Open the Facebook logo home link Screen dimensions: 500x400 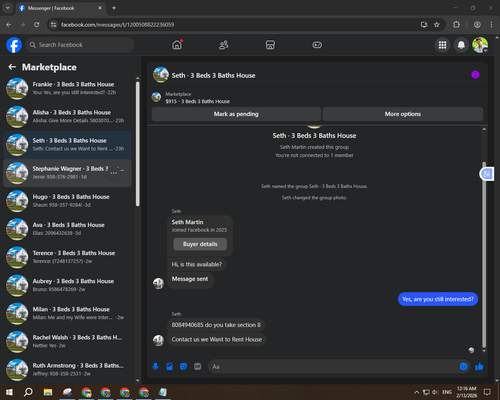point(14,45)
